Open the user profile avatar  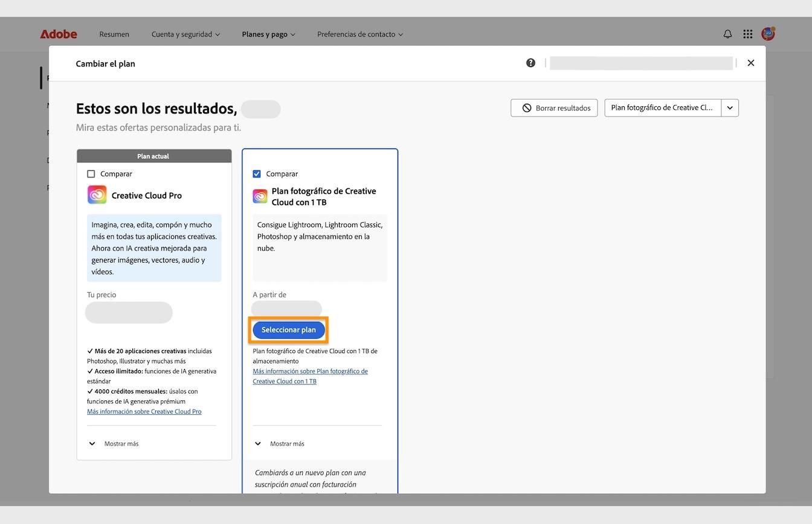pos(768,34)
